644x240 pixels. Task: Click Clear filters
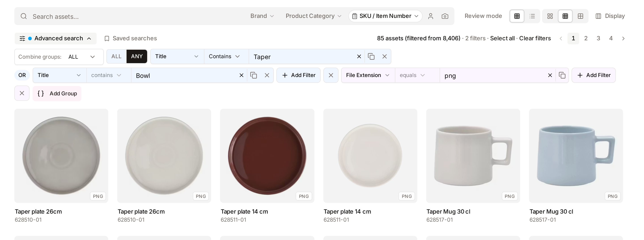point(535,38)
